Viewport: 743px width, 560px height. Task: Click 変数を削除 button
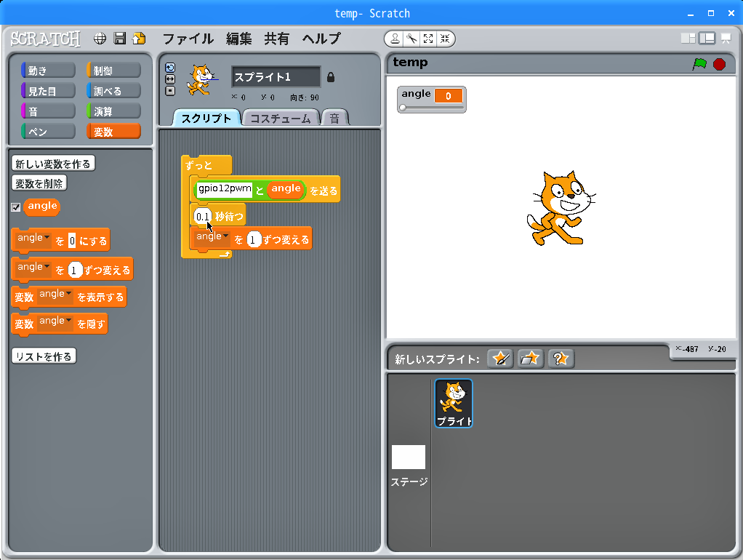39,183
